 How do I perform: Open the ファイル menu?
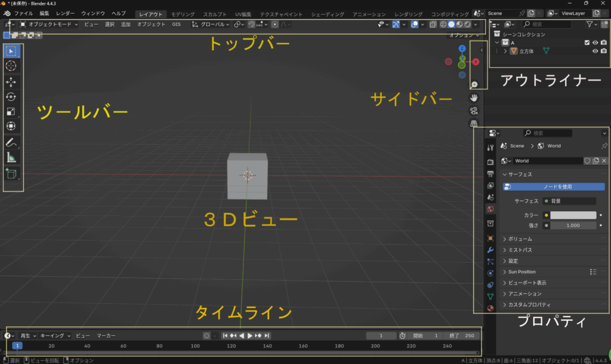(23, 13)
